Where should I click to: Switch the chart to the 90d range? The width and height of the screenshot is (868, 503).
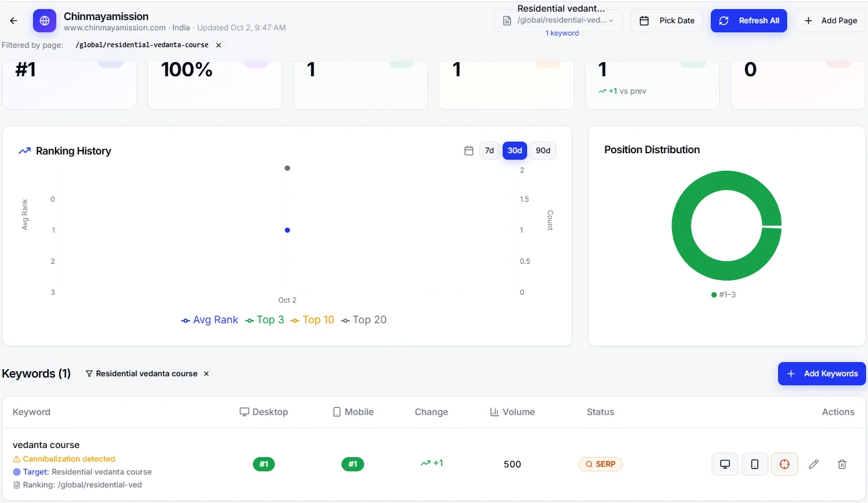click(x=543, y=151)
